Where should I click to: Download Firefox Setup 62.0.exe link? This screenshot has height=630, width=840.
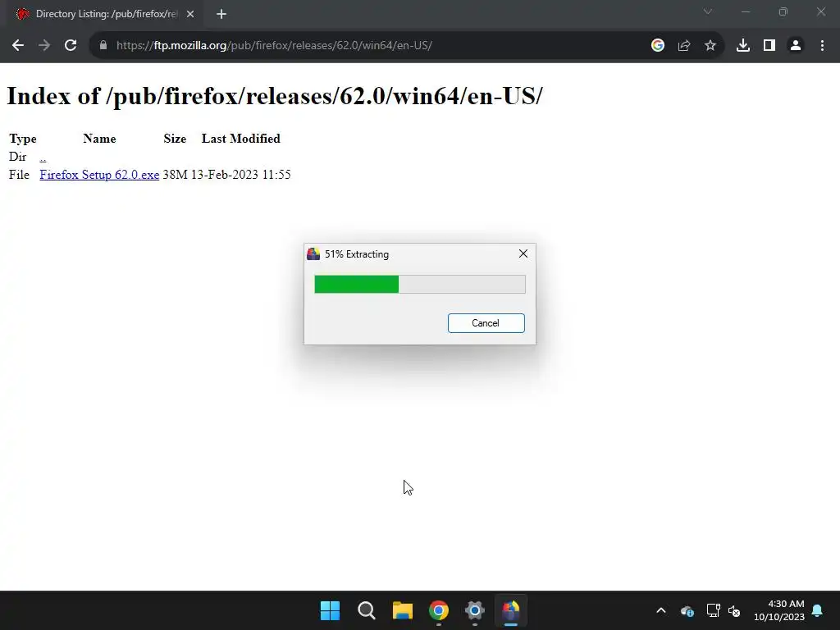(99, 175)
